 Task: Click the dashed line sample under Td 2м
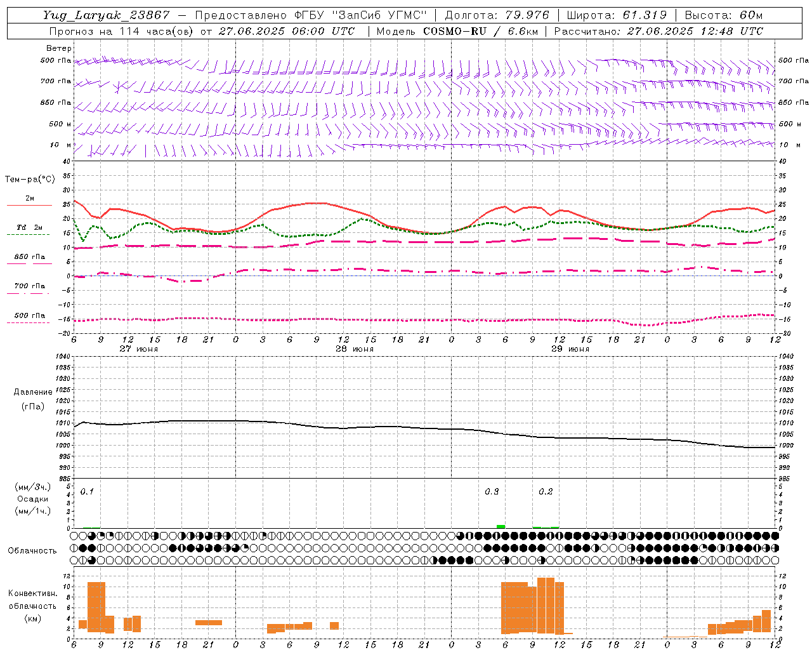(29, 235)
